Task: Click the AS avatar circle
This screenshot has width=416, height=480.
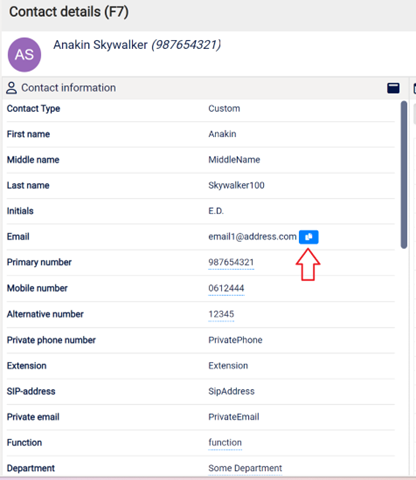Action: tap(24, 55)
